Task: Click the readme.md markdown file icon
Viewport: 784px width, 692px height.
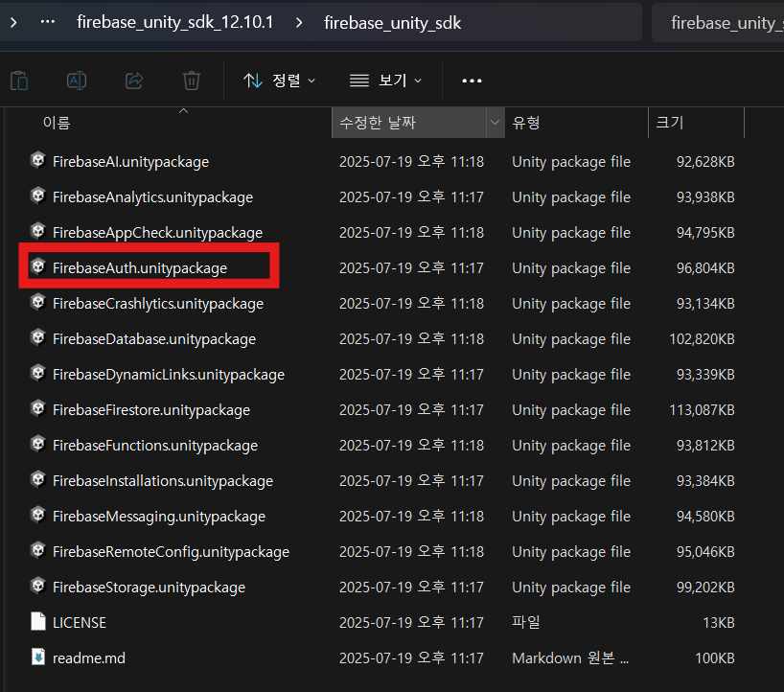Action: pos(38,657)
